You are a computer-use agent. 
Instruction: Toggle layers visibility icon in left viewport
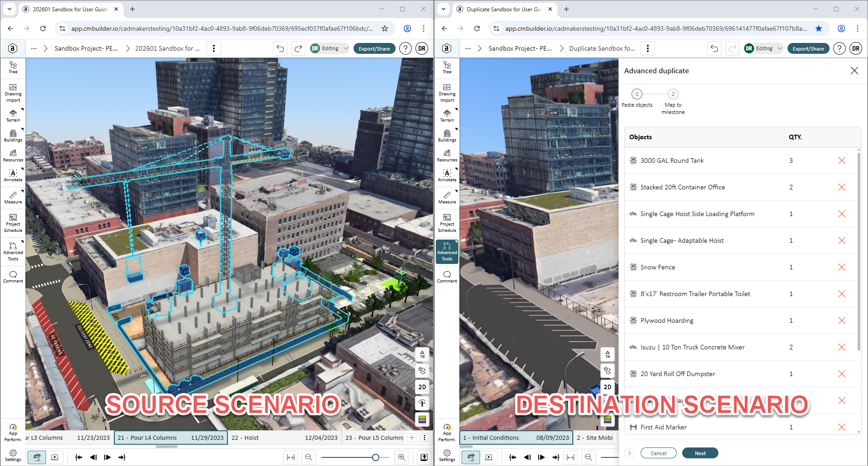point(422,370)
